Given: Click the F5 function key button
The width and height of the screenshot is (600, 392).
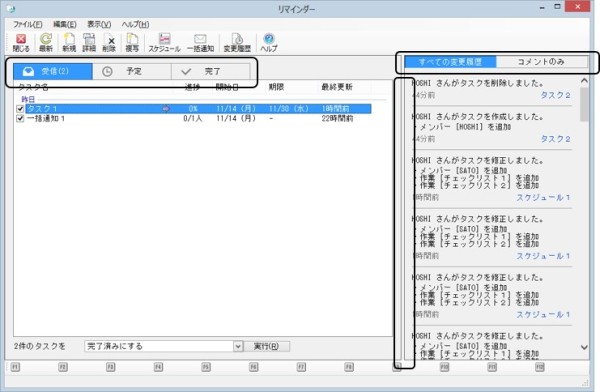Looking at the screenshot, I should pyautogui.click(x=206, y=367).
